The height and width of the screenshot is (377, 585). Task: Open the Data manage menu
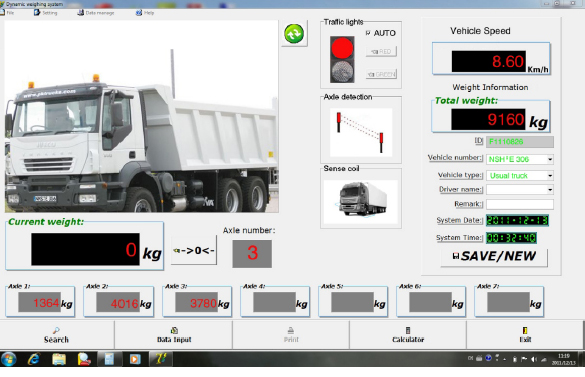click(96, 13)
